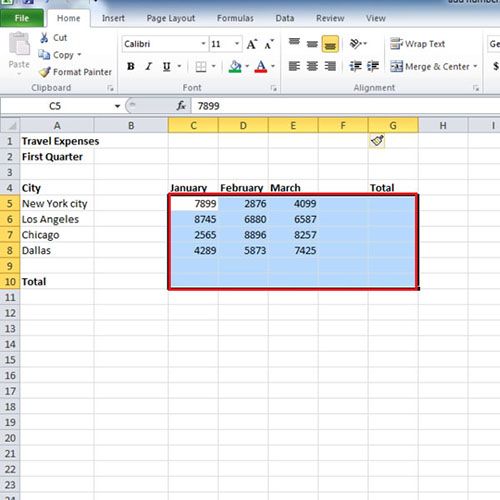The height and width of the screenshot is (500, 500).
Task: Open the font color dropdown arrow
Action: [x=273, y=66]
